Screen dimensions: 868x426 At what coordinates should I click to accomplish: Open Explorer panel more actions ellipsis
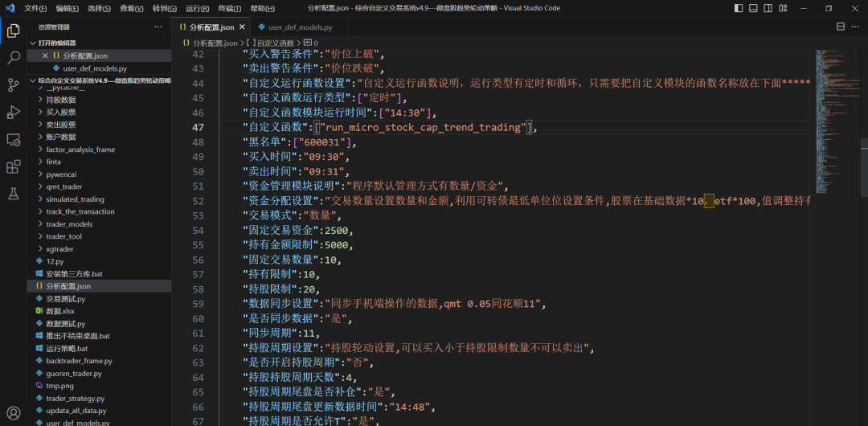[158, 27]
